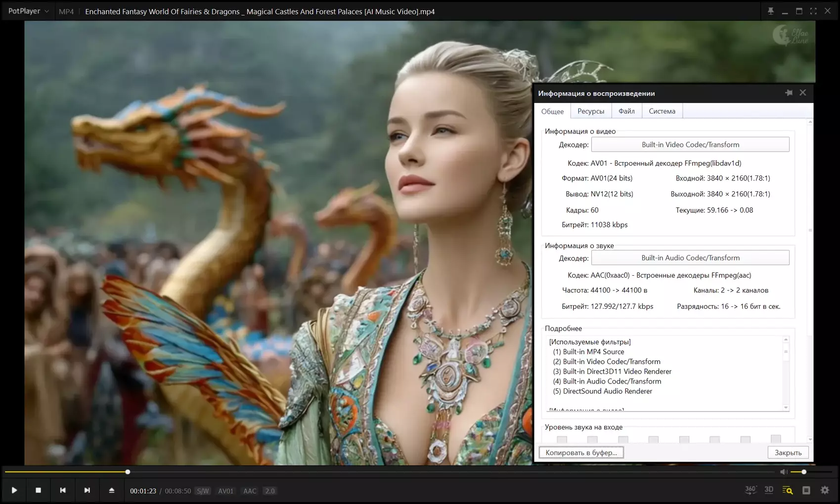
Task: Switch to the Ресурсы tab
Action: coord(591,111)
